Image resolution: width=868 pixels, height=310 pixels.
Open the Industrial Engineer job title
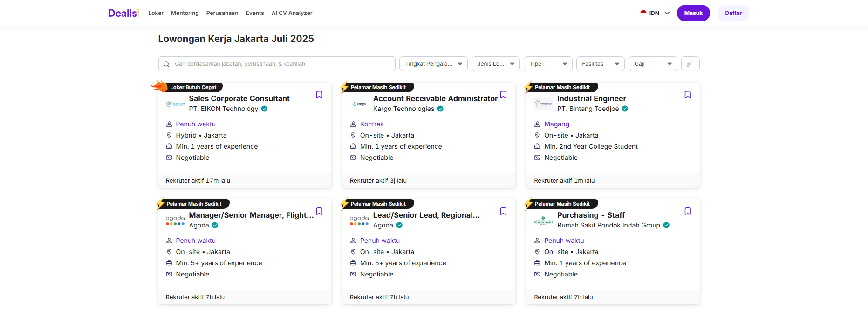(592, 98)
